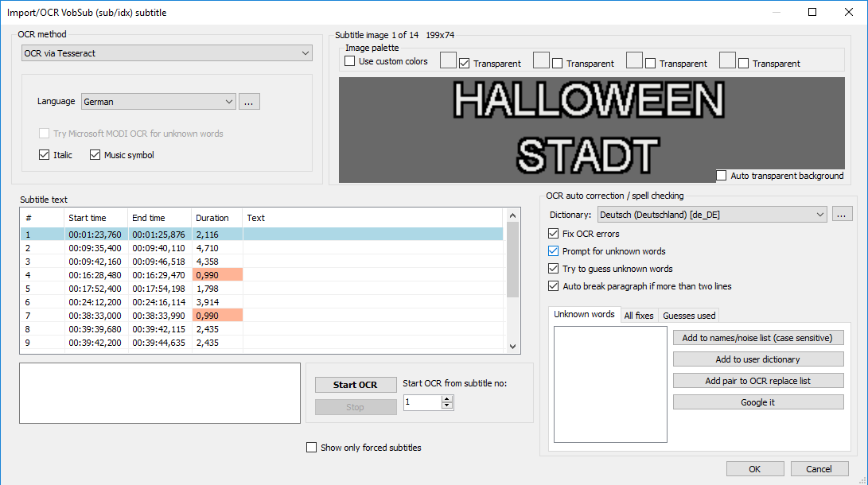Screen dimensions: 868x485
Task: Select subtitle row 8 at 00:39:39,680
Action: (261, 329)
